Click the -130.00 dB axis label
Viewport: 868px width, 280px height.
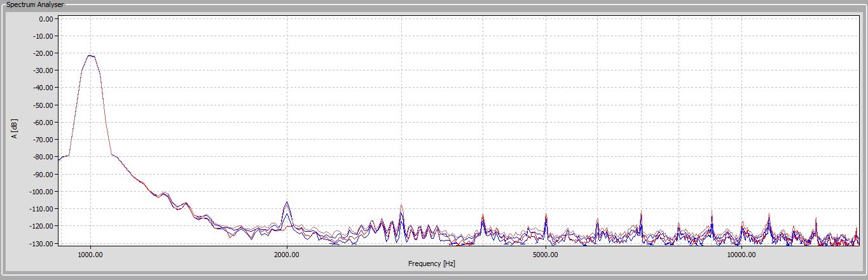pyautogui.click(x=43, y=243)
